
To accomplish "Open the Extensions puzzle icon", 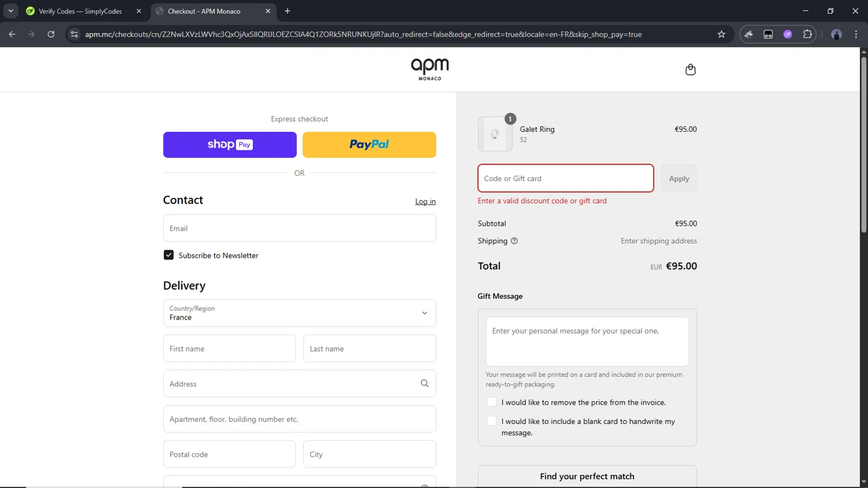I will click(x=807, y=34).
